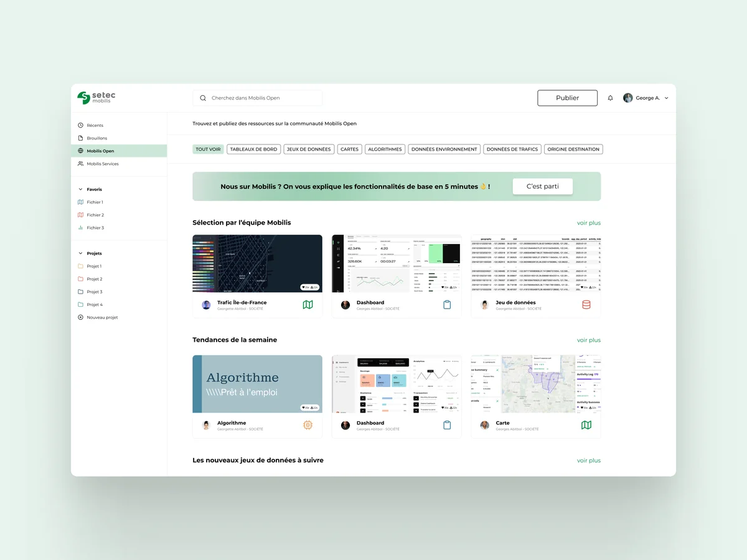Image resolution: width=747 pixels, height=560 pixels.
Task: Click the document icon beside Brouillons
Action: [x=80, y=138]
